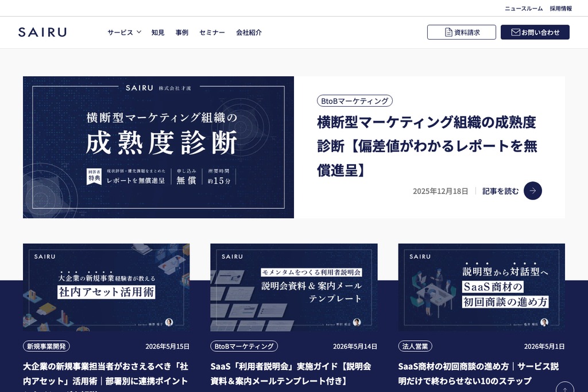This screenshot has height=392, width=588.
Task: Open article SaaS商材の初回商談の進め方
Action: (x=478, y=374)
